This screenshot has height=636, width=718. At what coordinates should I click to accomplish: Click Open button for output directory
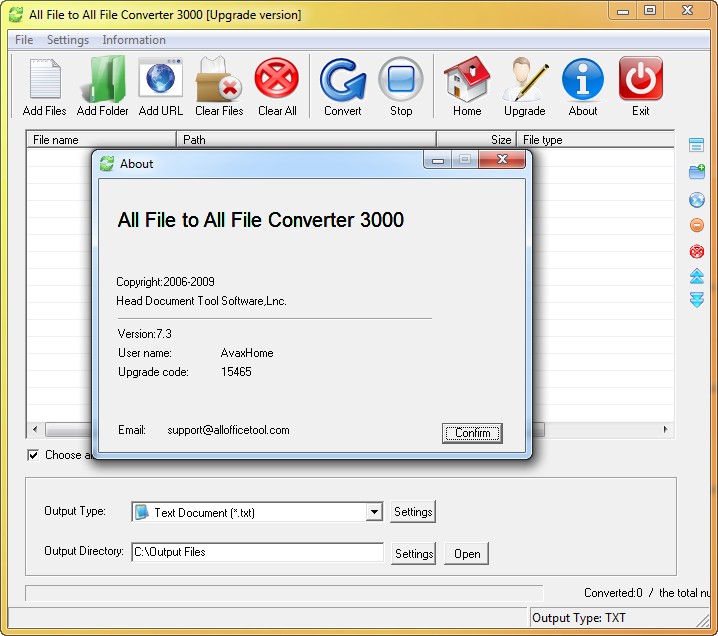(466, 554)
